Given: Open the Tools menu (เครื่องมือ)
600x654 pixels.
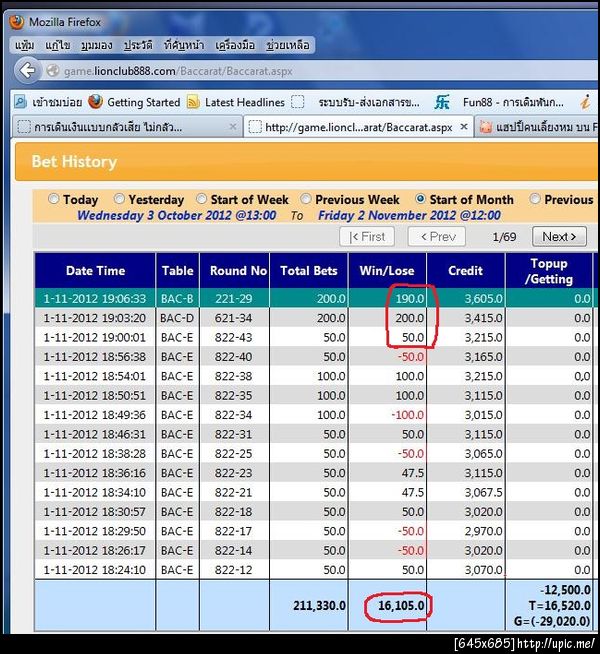Looking at the screenshot, I should [x=235, y=45].
